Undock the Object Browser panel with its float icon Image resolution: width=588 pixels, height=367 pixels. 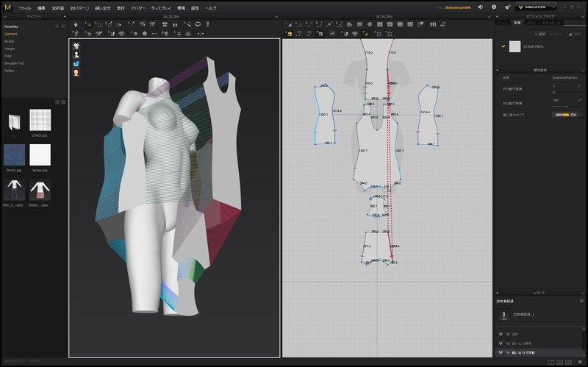583,16
